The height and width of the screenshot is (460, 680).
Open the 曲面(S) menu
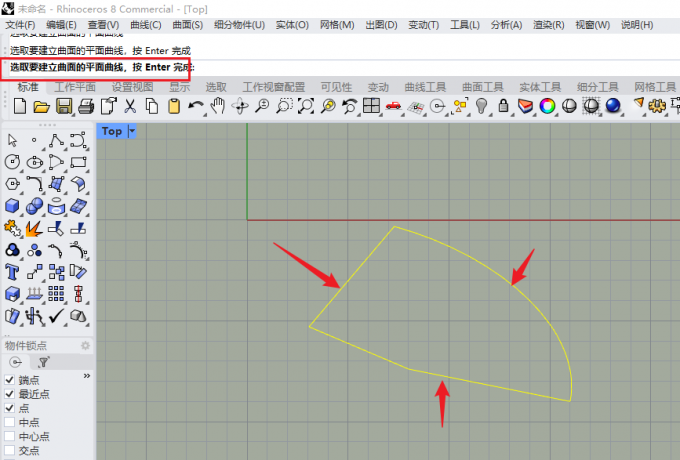click(188, 25)
